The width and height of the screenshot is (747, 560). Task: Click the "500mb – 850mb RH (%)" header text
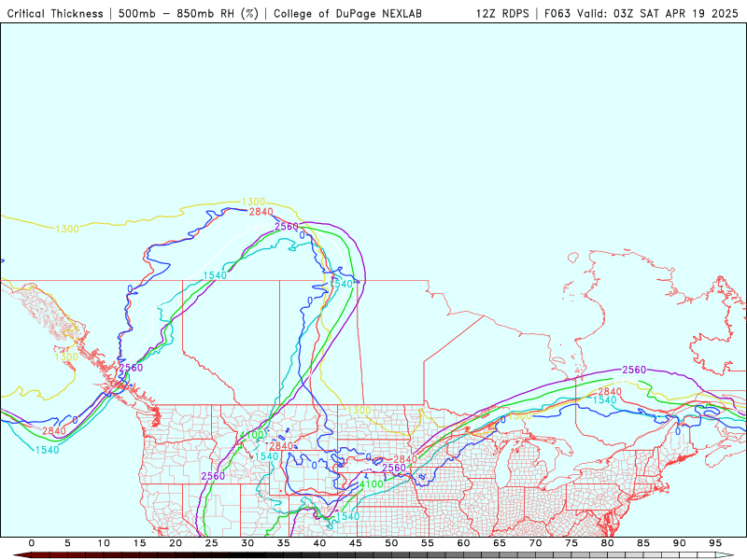coord(189,13)
